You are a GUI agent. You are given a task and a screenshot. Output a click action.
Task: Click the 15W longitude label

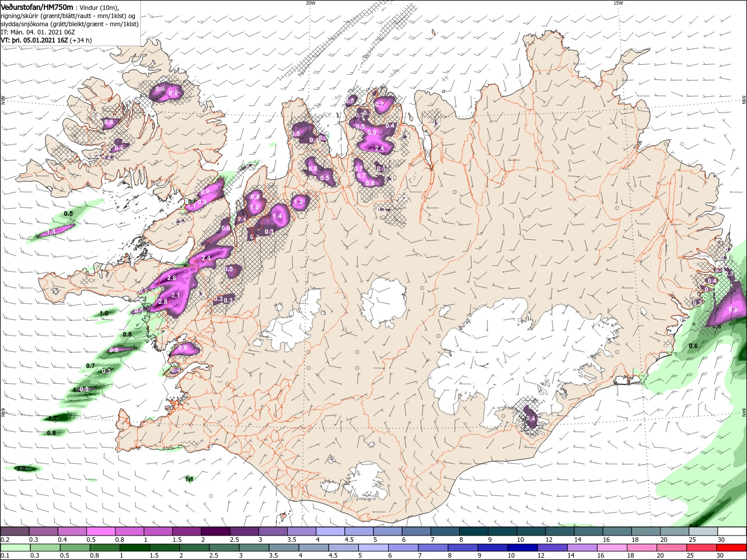[x=618, y=3]
